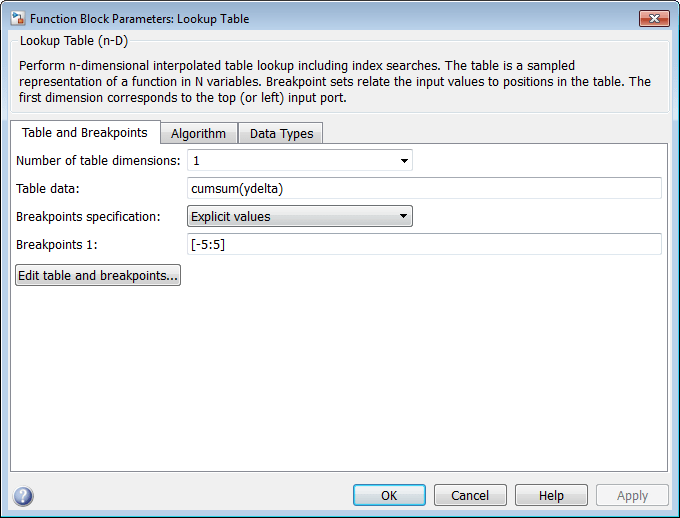Select the Data Types tab
The height and width of the screenshot is (518, 680).
281,134
